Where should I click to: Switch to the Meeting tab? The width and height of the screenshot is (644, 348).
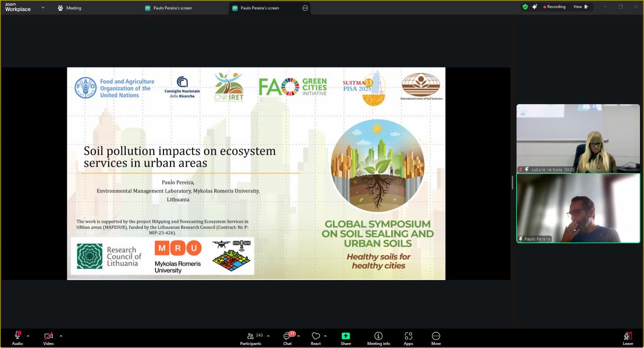(x=69, y=8)
